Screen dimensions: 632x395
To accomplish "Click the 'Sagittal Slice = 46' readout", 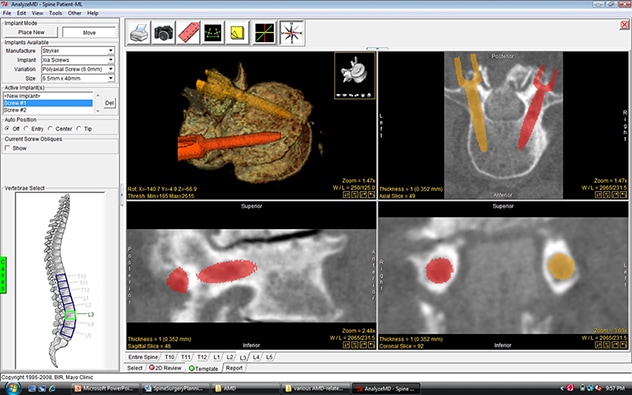I will (x=149, y=346).
